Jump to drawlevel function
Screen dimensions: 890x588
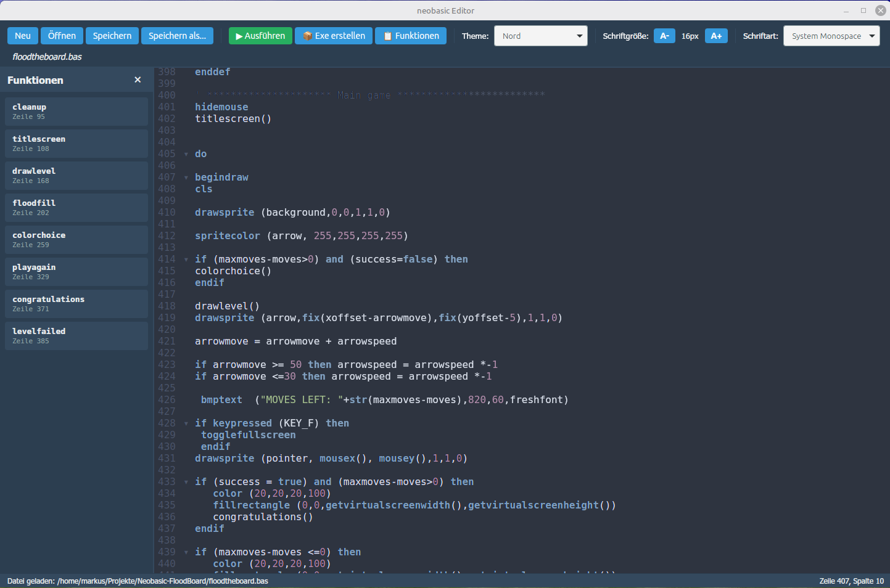pos(76,176)
